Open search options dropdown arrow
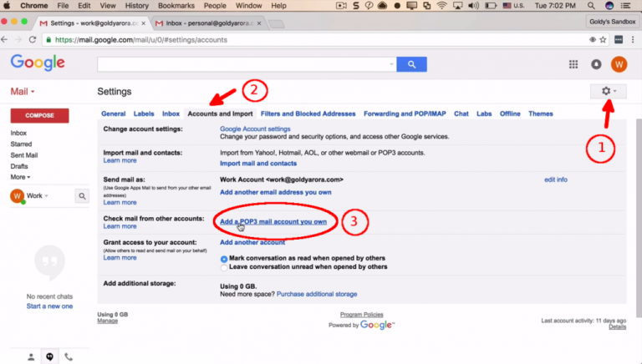This screenshot has width=642, height=364. [x=391, y=64]
